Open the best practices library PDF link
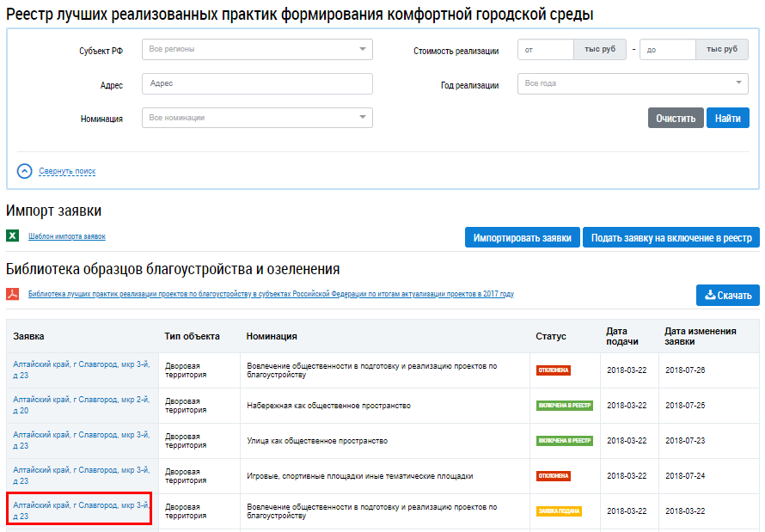The width and height of the screenshot is (765, 532). click(x=271, y=294)
